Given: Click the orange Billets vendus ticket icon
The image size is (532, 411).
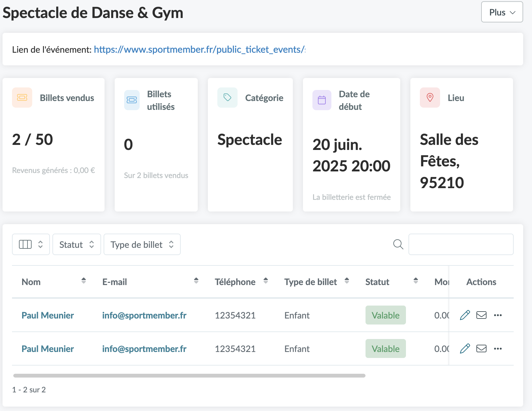Looking at the screenshot, I should (x=22, y=98).
